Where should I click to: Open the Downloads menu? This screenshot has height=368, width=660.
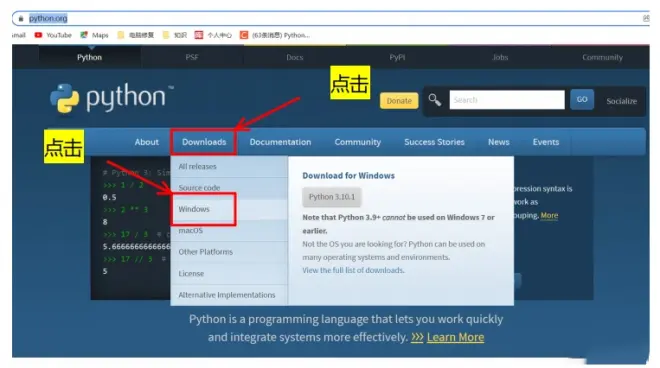tap(204, 142)
